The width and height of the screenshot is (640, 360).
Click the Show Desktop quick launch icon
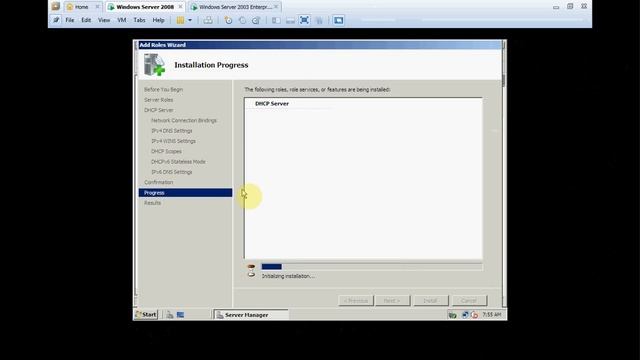click(x=180, y=315)
